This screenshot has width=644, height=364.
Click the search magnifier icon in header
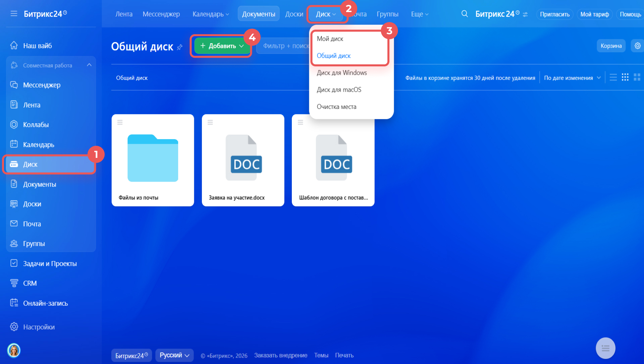tap(465, 14)
